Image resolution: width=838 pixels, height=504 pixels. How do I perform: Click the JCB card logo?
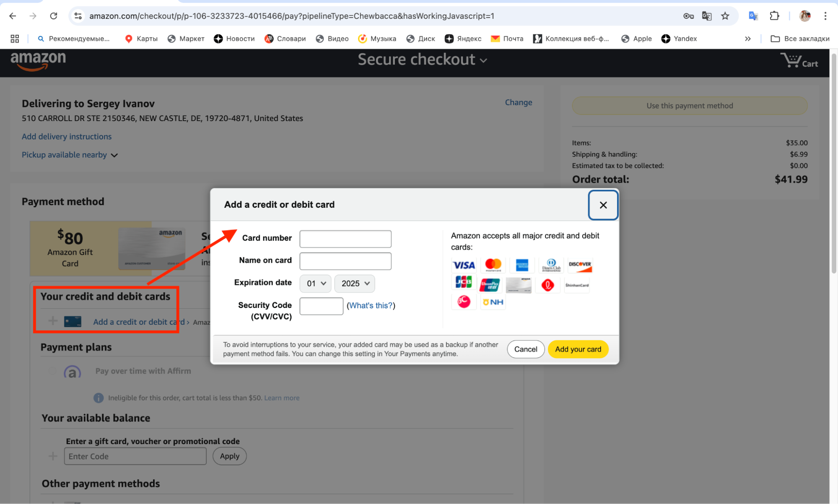tap(463, 282)
